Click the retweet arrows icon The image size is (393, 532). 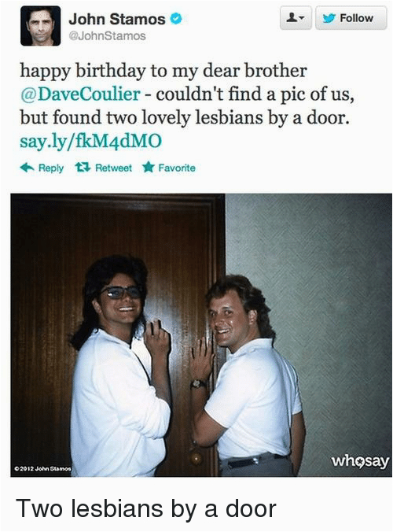click(x=83, y=168)
